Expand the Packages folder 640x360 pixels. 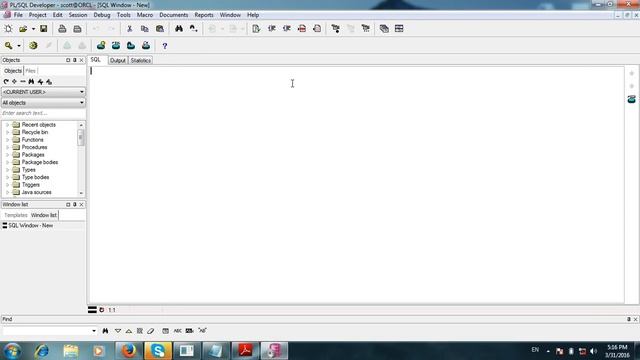point(7,155)
